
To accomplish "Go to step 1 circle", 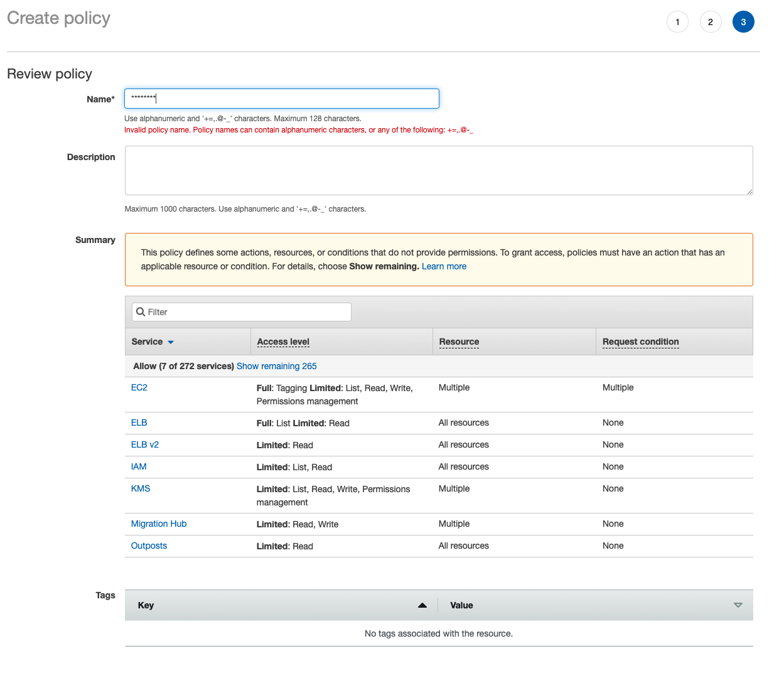I will point(677,22).
